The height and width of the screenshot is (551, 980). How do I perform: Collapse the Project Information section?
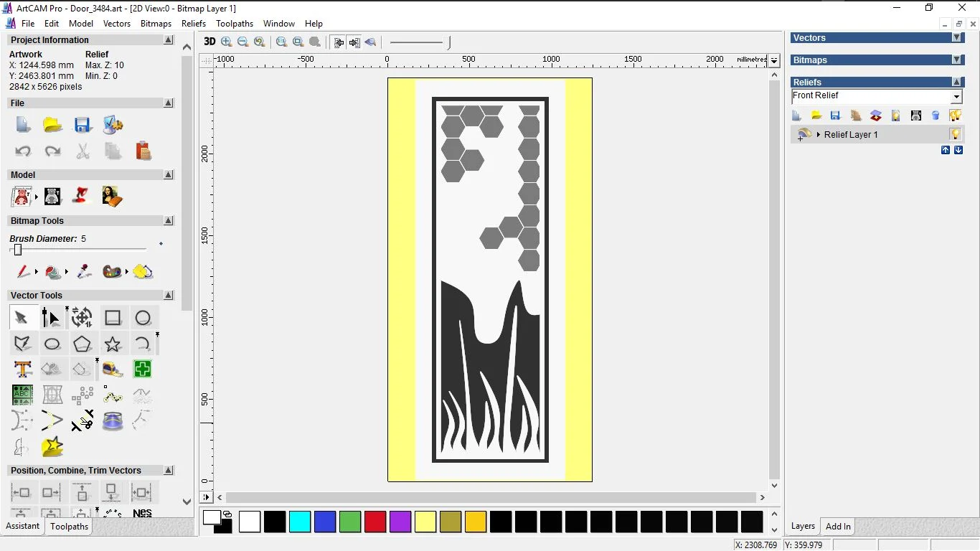pos(169,40)
